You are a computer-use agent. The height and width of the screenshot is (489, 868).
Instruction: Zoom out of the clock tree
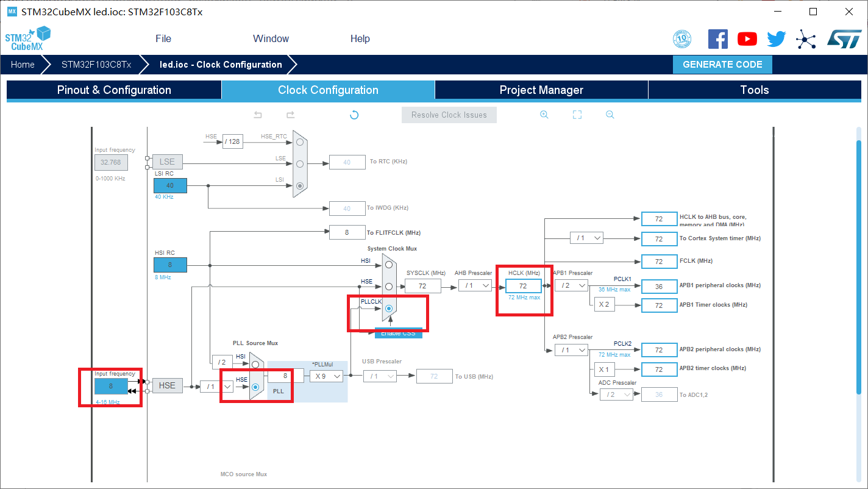[x=610, y=115]
